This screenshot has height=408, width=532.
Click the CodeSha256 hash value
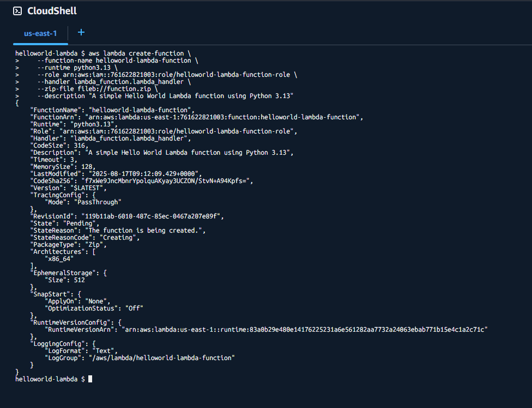coord(165,181)
